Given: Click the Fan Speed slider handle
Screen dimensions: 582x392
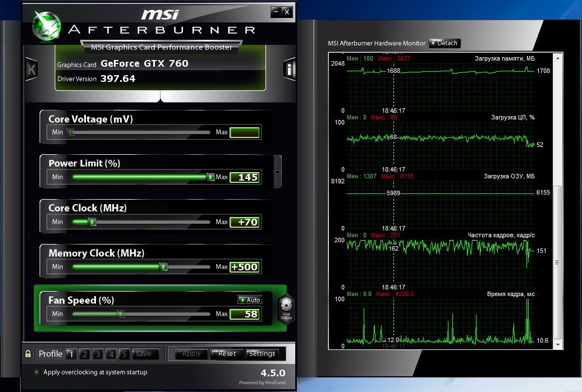Looking at the screenshot, I should point(121,313).
